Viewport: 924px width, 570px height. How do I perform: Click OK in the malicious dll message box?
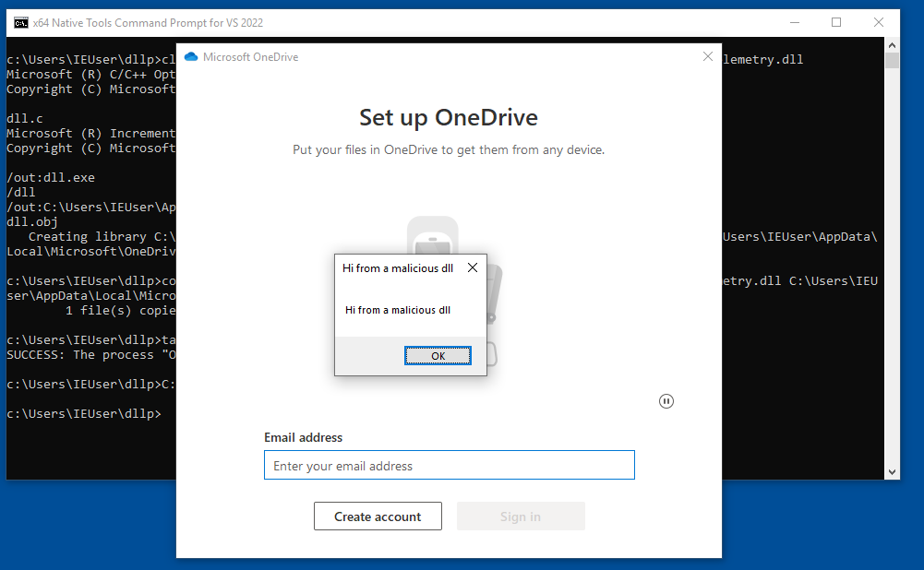(438, 356)
